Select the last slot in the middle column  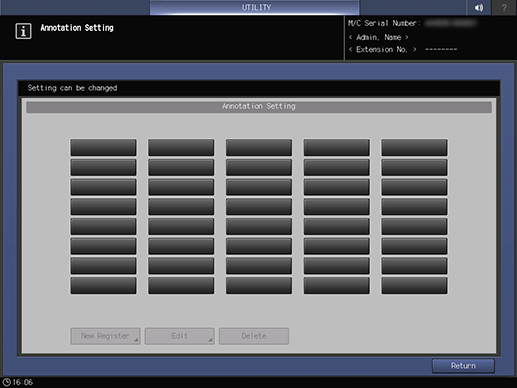259,286
